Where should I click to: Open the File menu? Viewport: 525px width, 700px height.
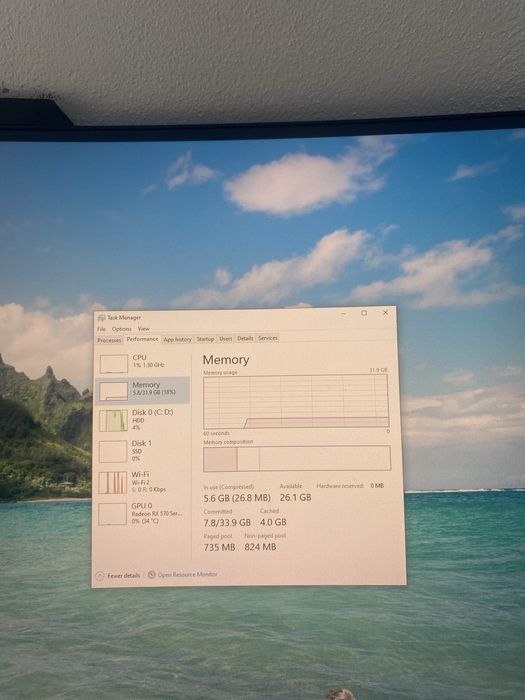(x=101, y=329)
